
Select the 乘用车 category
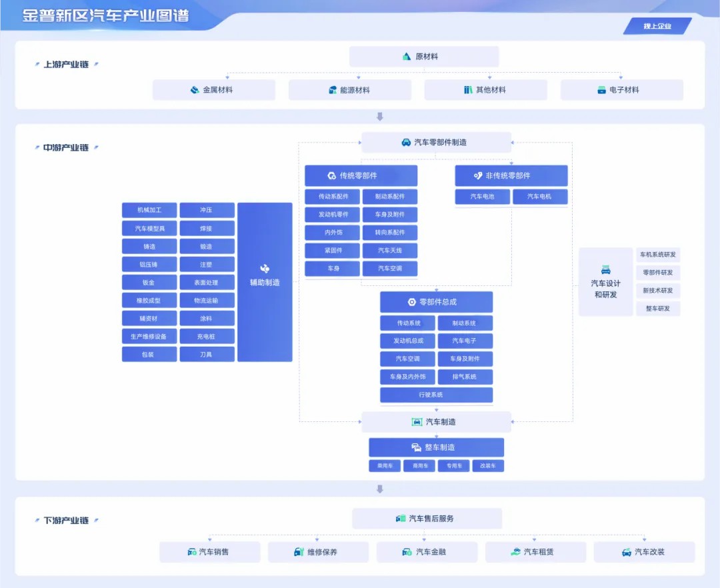click(385, 465)
